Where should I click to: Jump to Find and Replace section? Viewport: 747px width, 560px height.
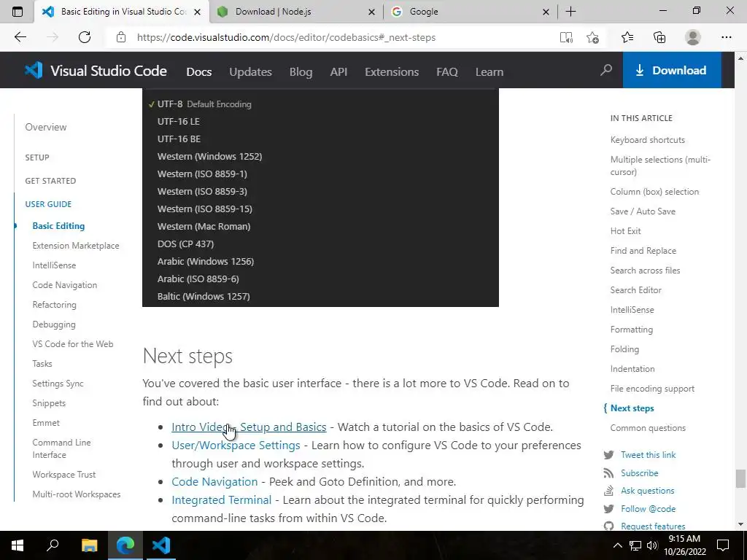pyautogui.click(x=643, y=251)
